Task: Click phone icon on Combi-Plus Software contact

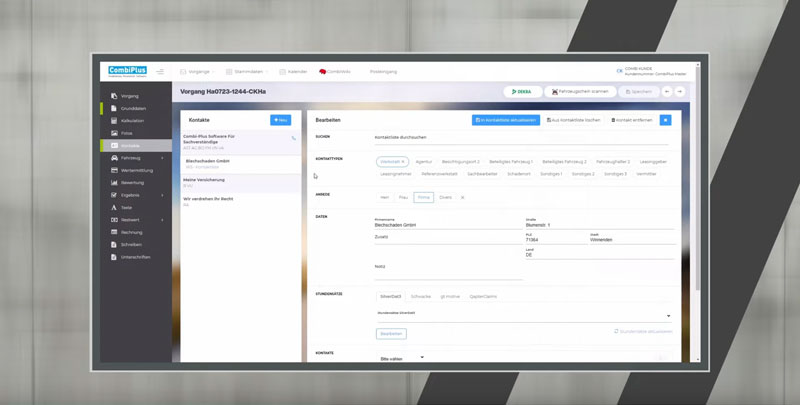Action: pos(293,139)
